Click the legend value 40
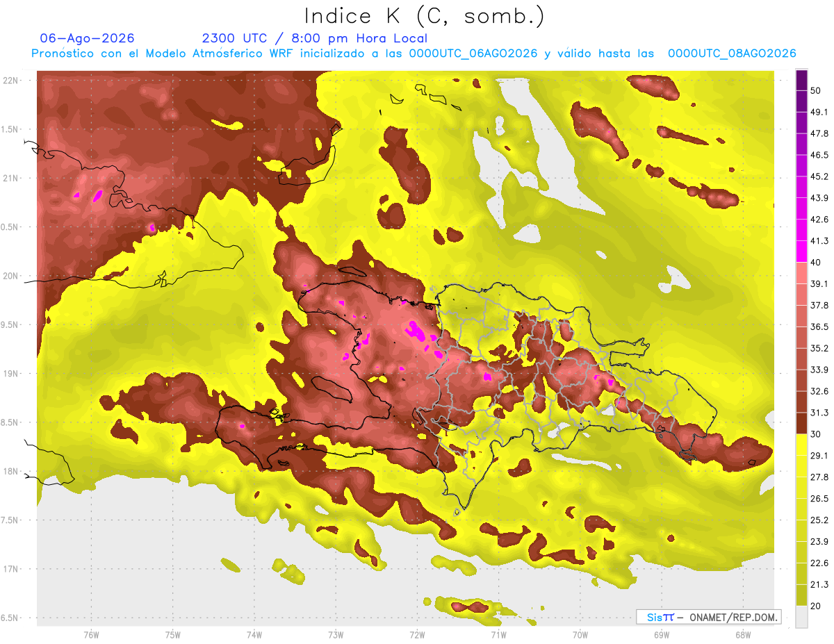Screen dimensions: 834x644 [x=816, y=262]
